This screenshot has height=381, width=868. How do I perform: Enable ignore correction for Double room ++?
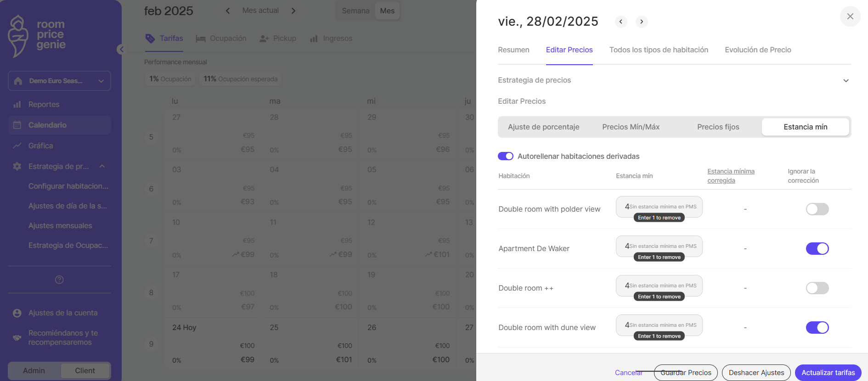tap(817, 288)
